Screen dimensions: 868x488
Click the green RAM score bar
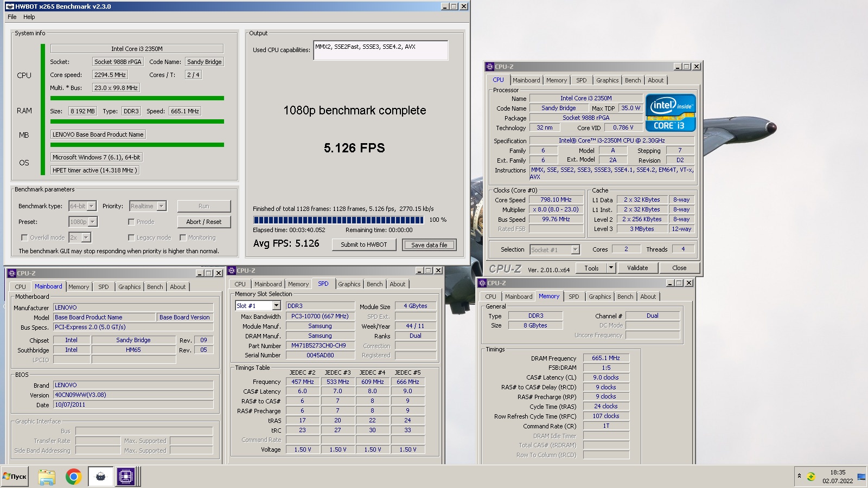(137, 121)
